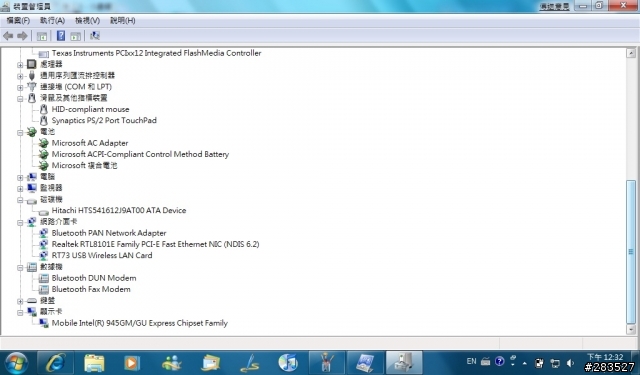Open Windows Live Messenger taskbar icon

[171, 363]
